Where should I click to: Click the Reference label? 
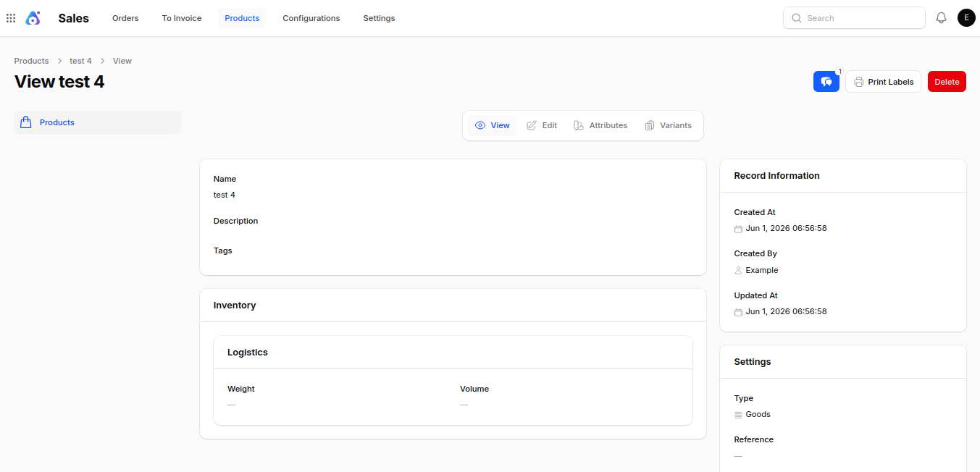(754, 439)
